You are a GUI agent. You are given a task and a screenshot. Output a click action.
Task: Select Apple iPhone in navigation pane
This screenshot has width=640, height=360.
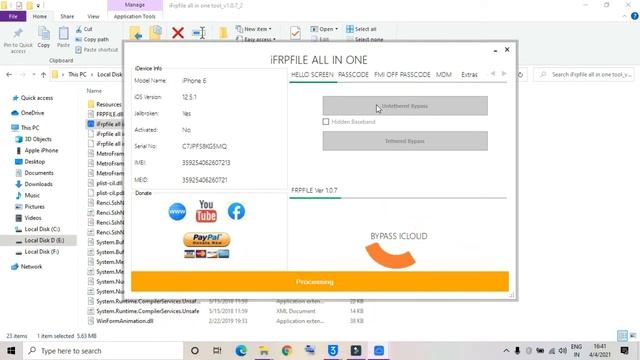click(37, 151)
